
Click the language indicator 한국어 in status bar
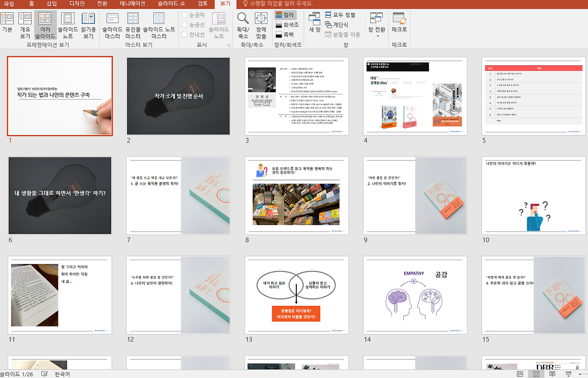point(62,374)
